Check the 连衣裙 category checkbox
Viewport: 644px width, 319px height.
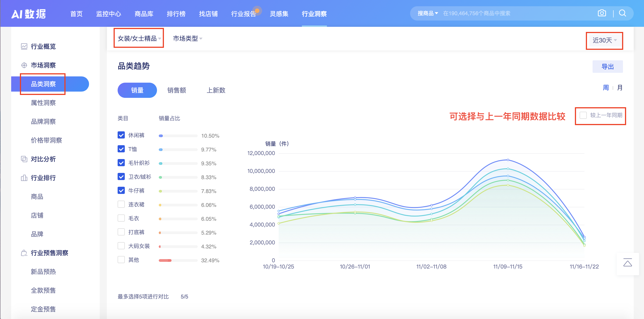click(x=121, y=204)
